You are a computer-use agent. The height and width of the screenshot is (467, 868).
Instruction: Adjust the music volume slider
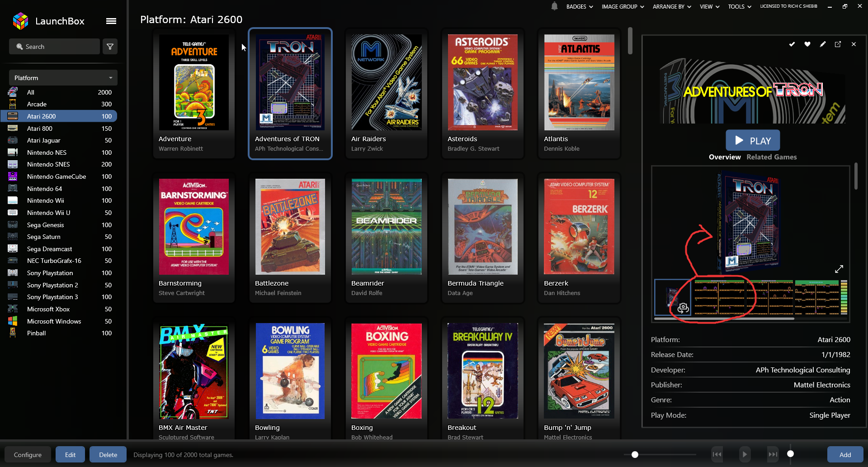[x=790, y=453]
